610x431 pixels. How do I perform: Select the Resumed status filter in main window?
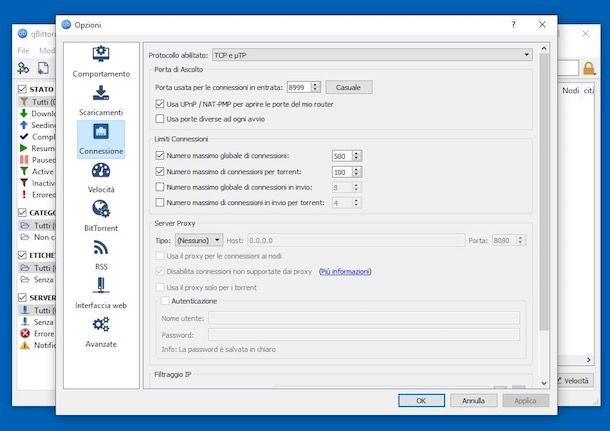(38, 148)
